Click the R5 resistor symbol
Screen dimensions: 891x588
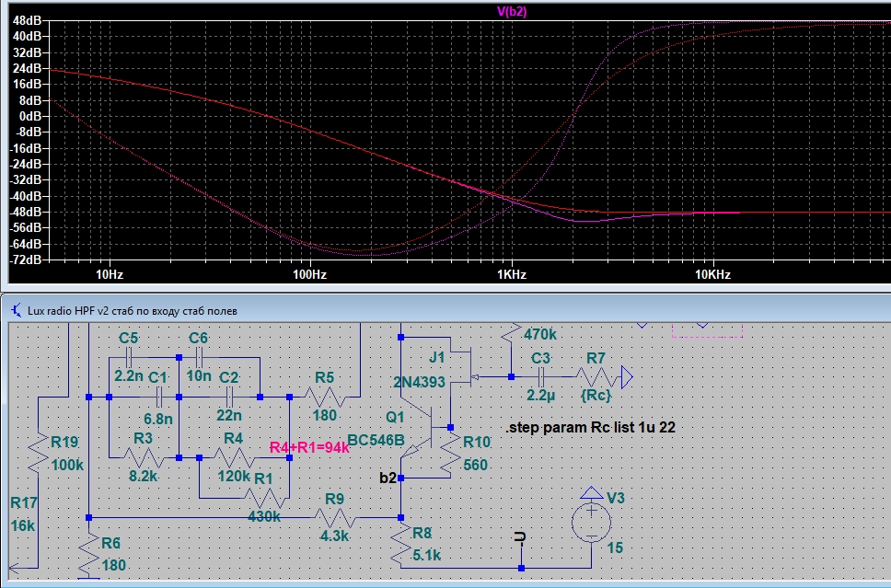click(x=323, y=397)
